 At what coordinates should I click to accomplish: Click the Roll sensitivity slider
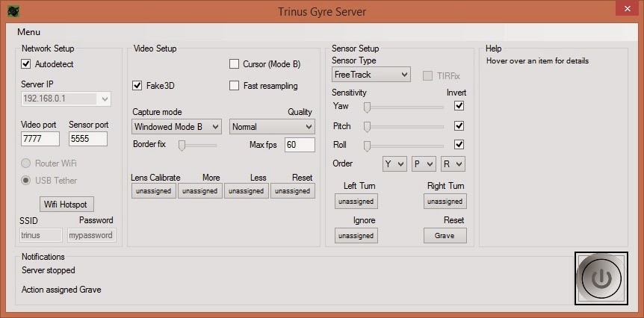click(403, 146)
